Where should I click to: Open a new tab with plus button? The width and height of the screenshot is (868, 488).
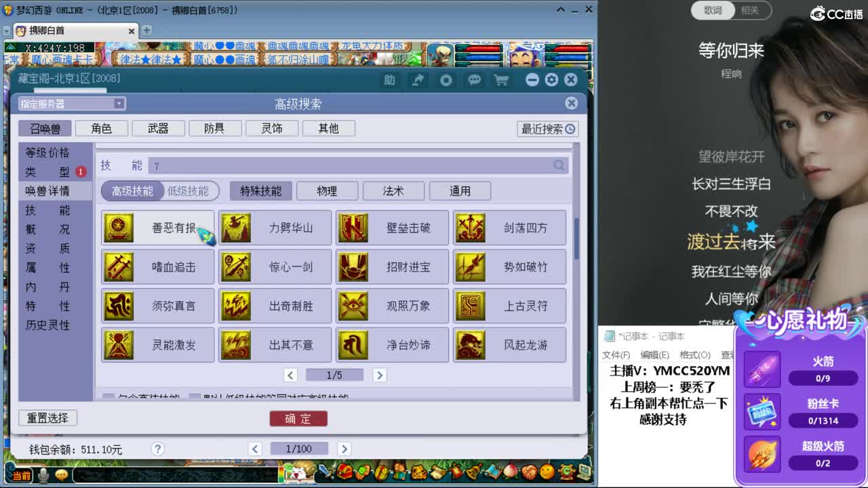pos(146,30)
